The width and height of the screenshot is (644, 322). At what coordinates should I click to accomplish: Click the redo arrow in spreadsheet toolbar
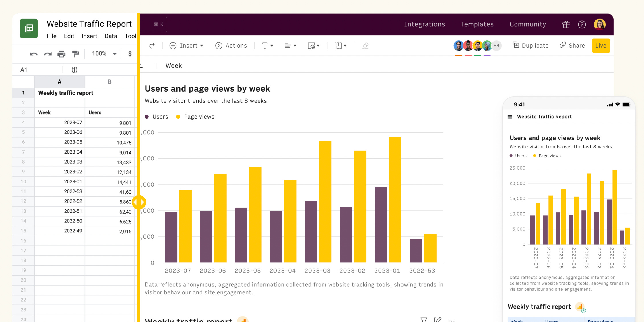[48, 54]
